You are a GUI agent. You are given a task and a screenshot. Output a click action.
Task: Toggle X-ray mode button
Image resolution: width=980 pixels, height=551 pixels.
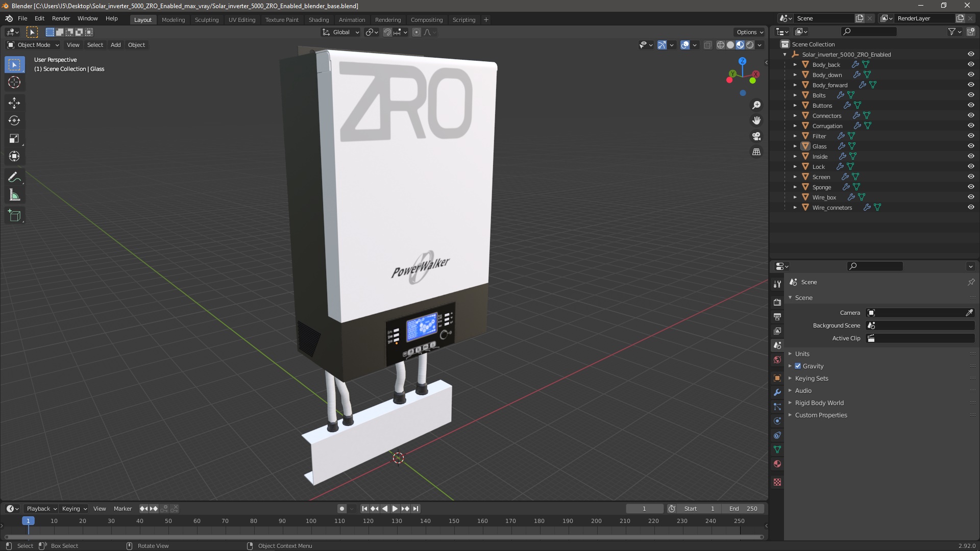pos(707,45)
